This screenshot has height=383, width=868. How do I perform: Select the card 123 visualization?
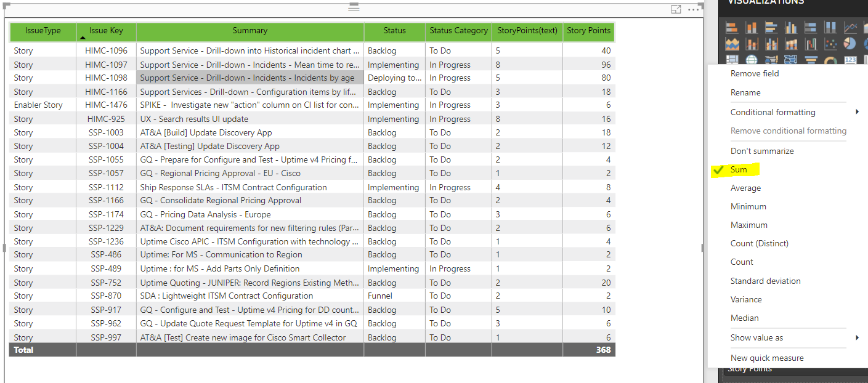point(850,60)
